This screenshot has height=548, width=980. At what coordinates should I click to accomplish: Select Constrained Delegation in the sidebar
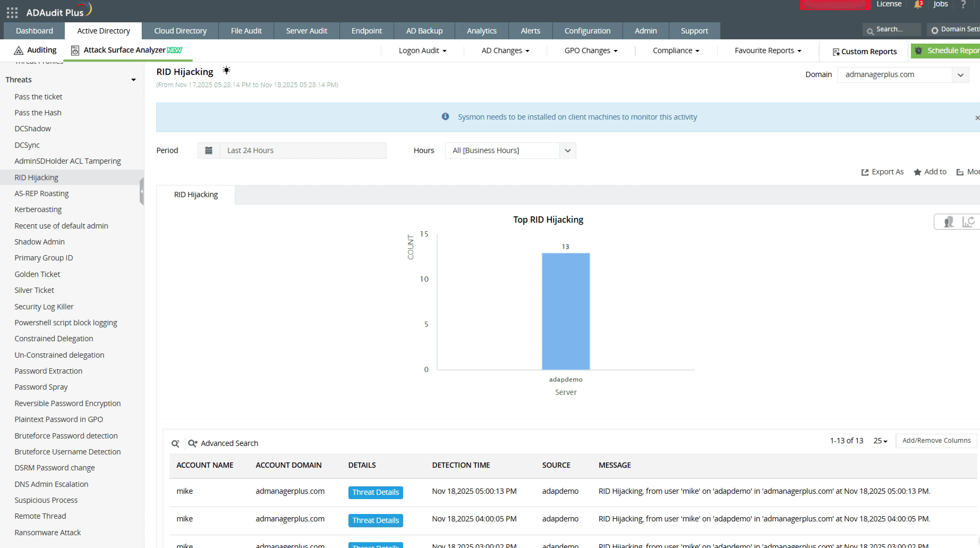[54, 339]
